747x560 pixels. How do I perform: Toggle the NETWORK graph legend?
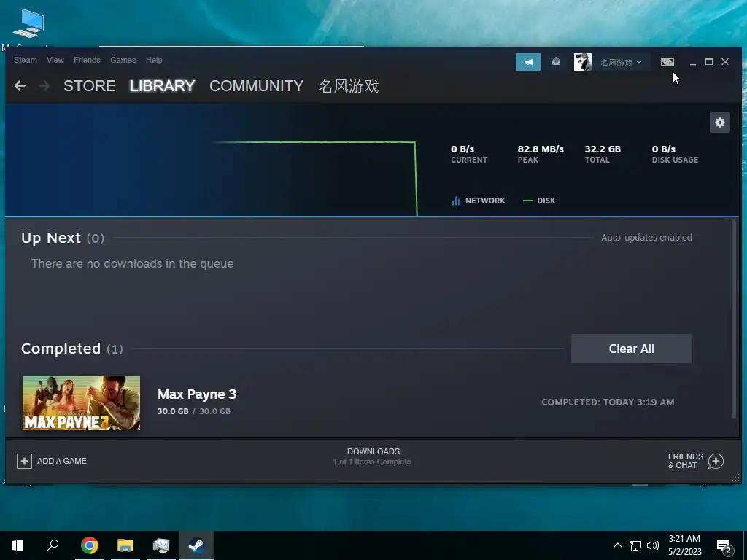(479, 201)
